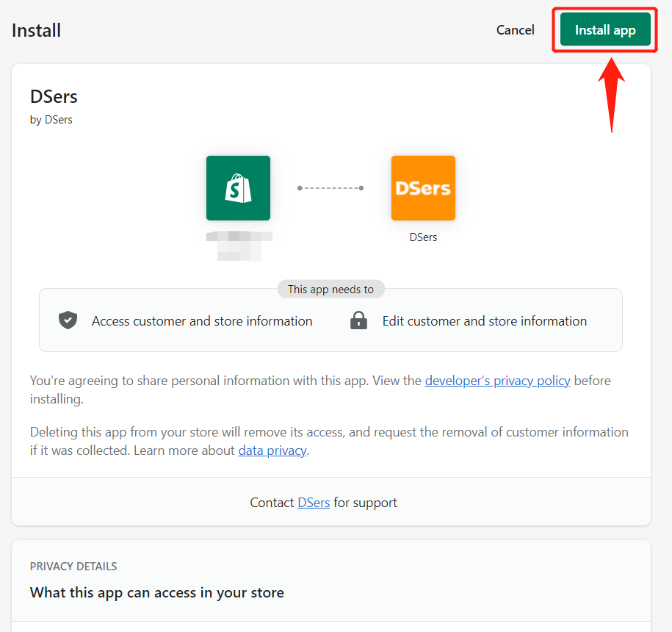
Task: Cancel the app installation
Action: pos(515,30)
